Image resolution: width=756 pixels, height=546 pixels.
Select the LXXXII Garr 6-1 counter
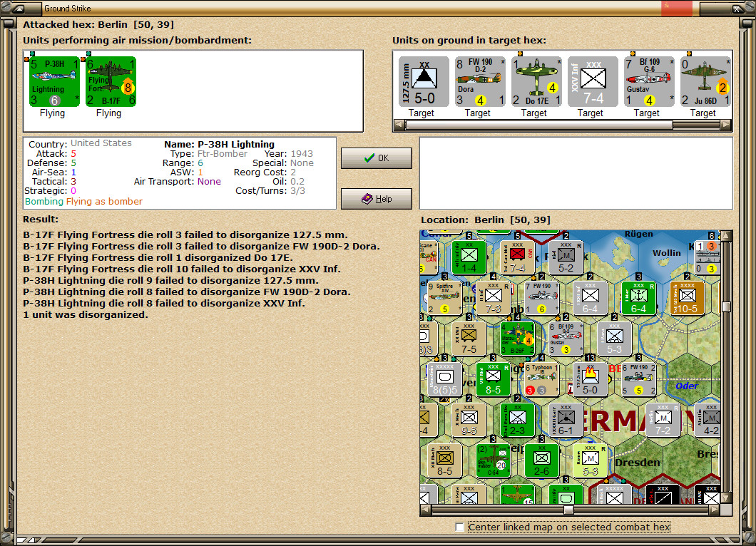click(x=566, y=420)
